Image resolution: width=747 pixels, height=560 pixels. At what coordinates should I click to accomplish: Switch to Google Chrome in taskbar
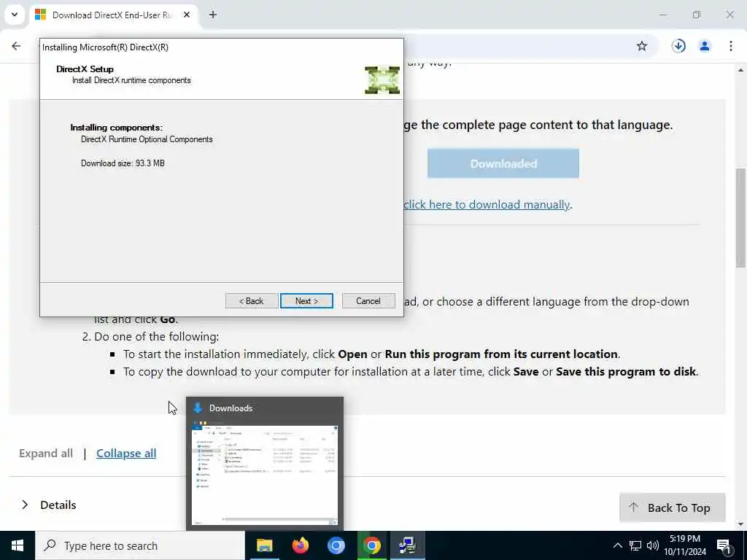(371, 545)
